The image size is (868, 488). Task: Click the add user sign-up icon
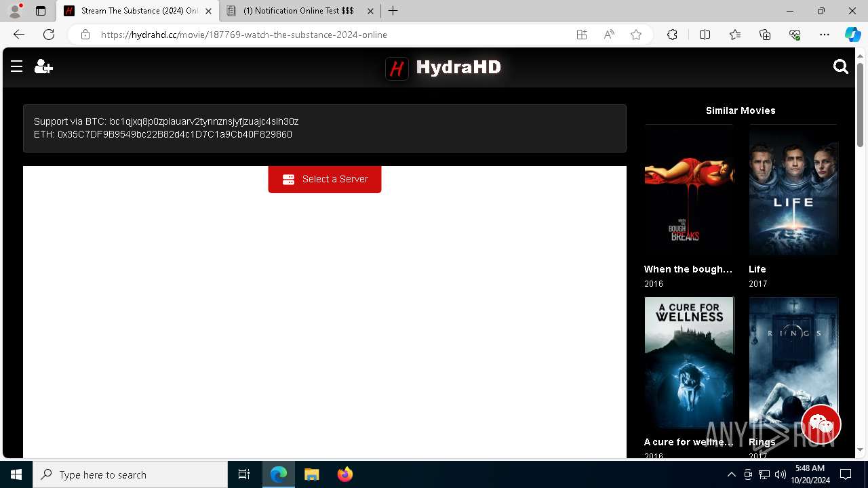pyautogui.click(x=43, y=66)
